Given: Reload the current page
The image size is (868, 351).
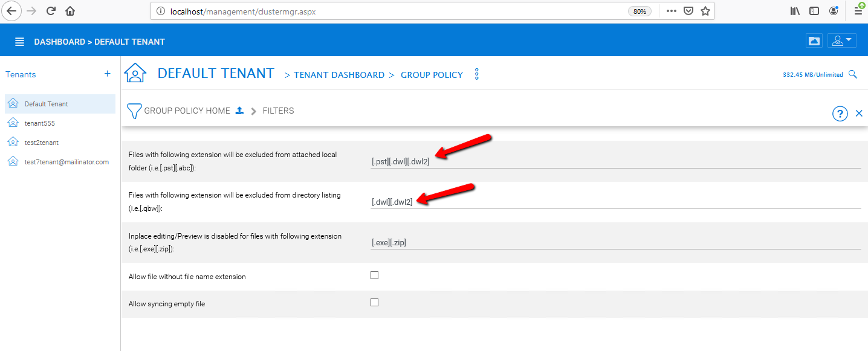Looking at the screenshot, I should click(x=51, y=11).
